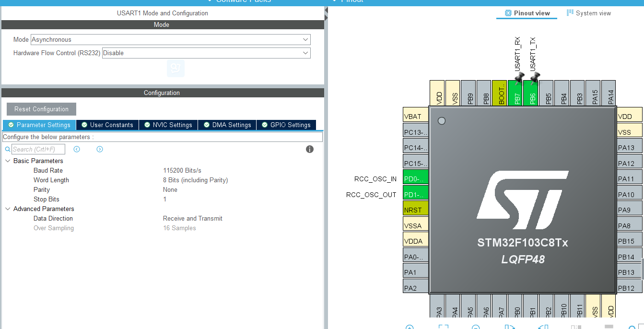This screenshot has width=644, height=329.
Task: Click the PA15 pin
Action: (593, 93)
